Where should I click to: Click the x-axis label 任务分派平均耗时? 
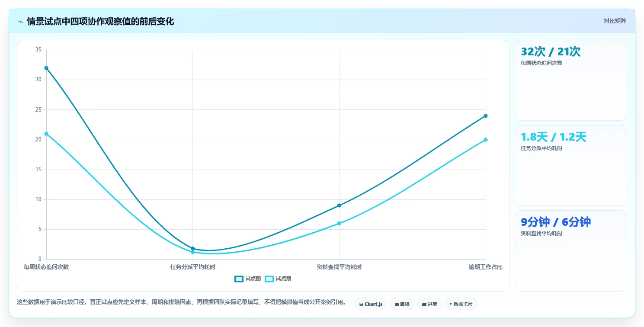[x=192, y=267]
